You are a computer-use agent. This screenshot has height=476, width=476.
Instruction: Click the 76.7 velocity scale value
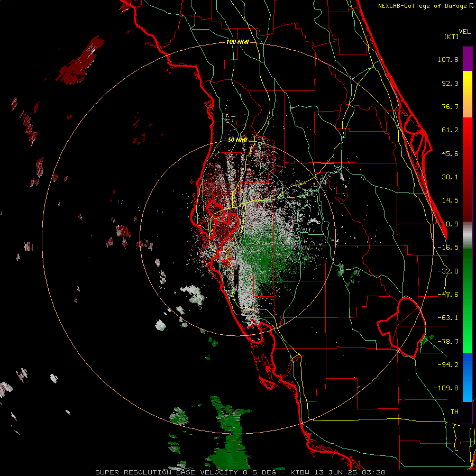[450, 106]
